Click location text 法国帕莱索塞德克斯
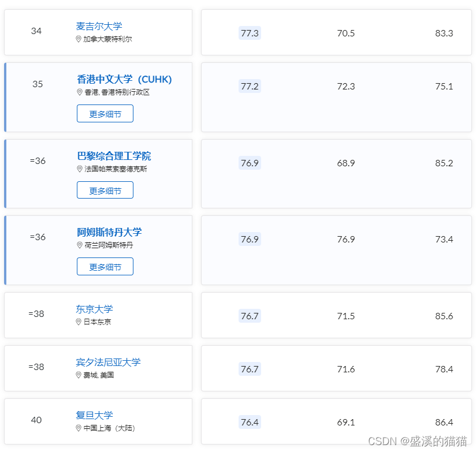The width and height of the screenshot is (476, 452). [116, 169]
